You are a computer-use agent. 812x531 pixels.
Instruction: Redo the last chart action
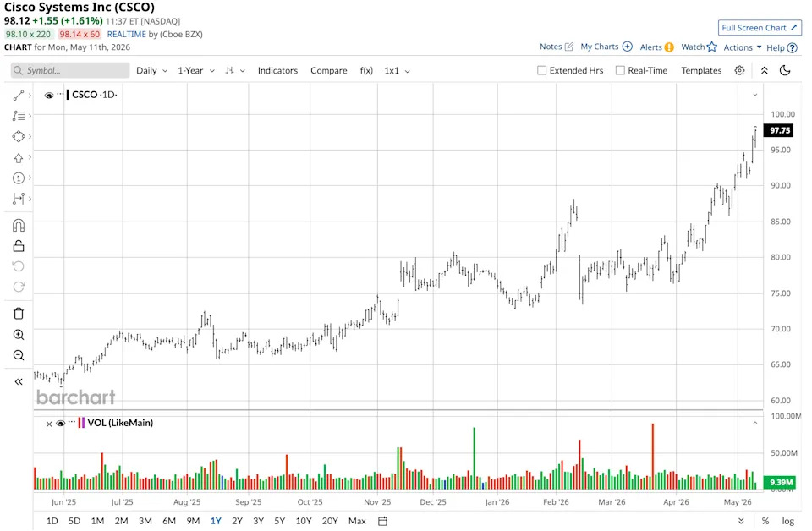point(19,287)
